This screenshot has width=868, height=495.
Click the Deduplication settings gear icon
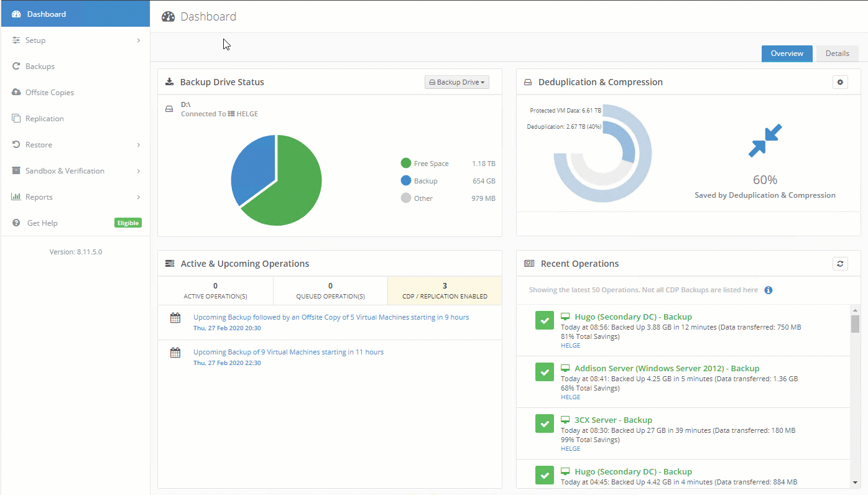(840, 82)
